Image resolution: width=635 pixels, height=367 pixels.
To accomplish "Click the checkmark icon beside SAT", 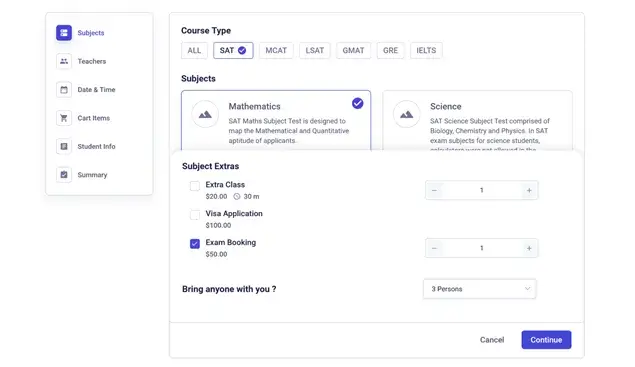I will tap(242, 51).
